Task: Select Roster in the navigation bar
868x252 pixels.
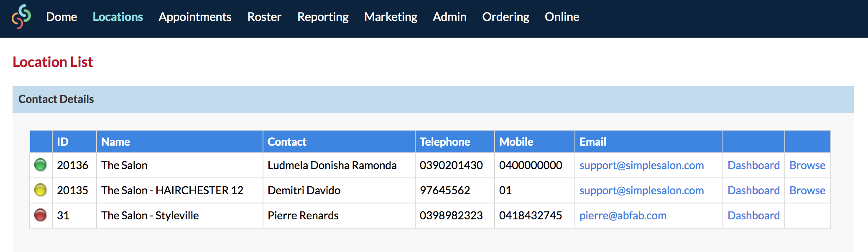Action: 264,17
